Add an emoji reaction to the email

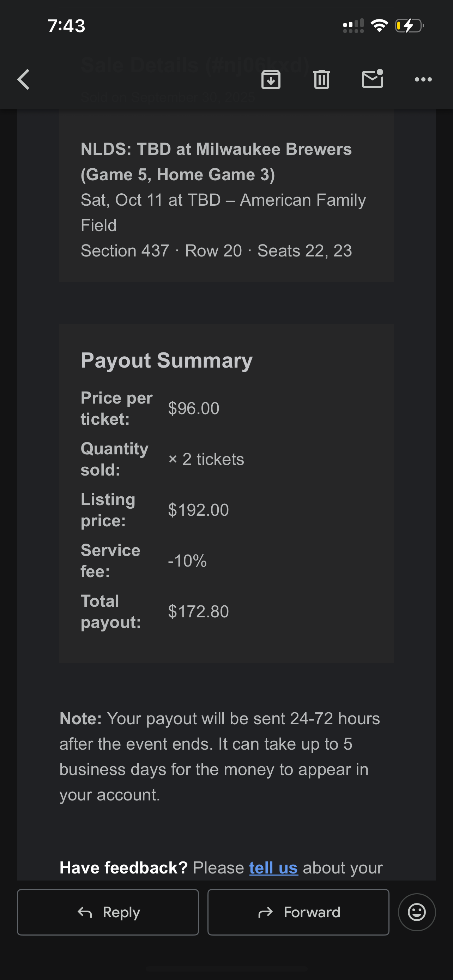tap(417, 912)
